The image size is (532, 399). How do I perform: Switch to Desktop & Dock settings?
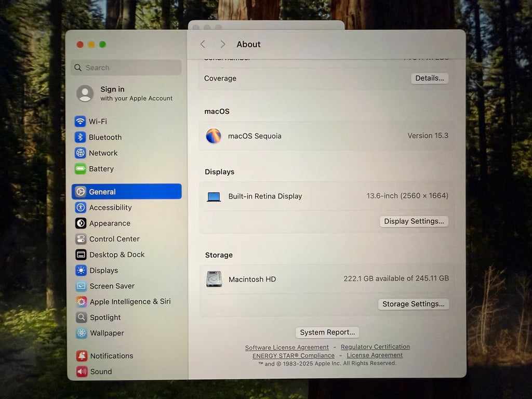80,255
